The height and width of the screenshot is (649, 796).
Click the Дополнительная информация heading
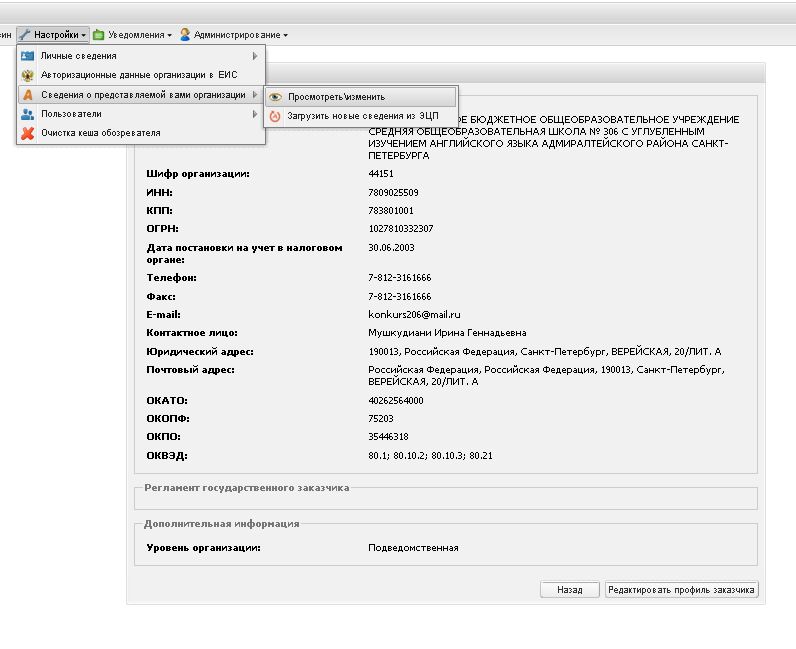pyautogui.click(x=221, y=524)
